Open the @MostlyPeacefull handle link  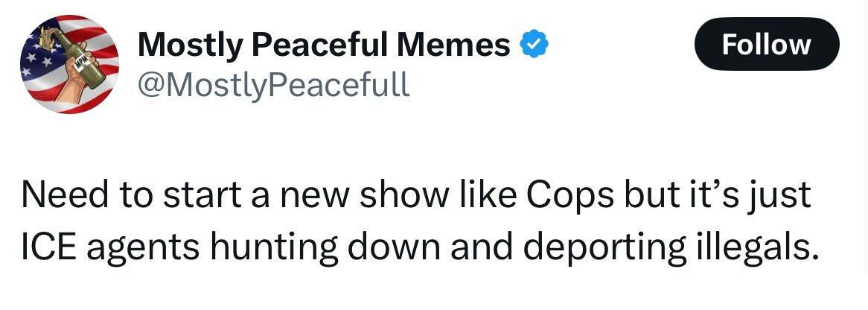(273, 85)
